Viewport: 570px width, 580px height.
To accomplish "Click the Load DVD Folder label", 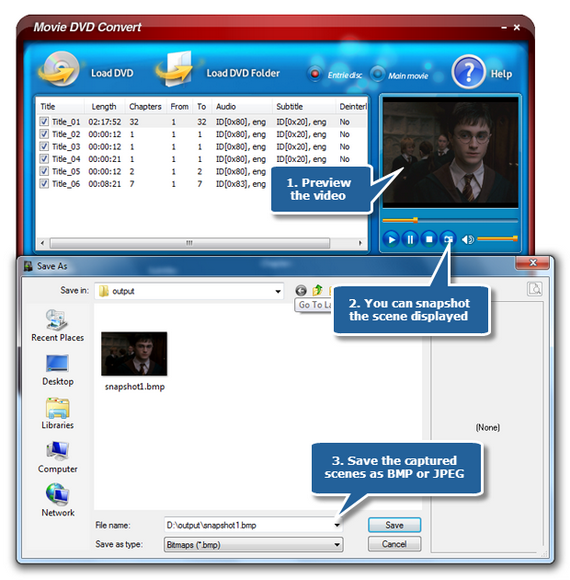I will (243, 73).
